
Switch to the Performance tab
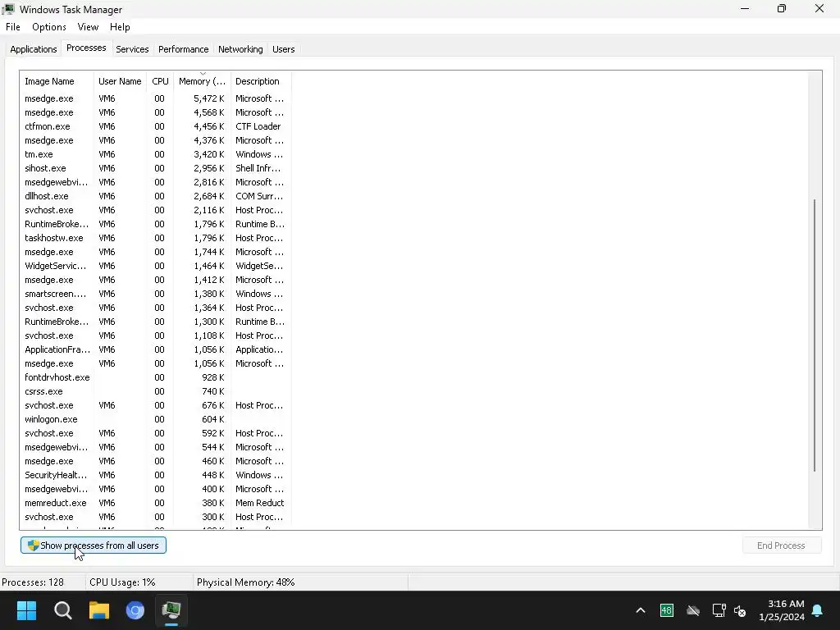tap(183, 49)
